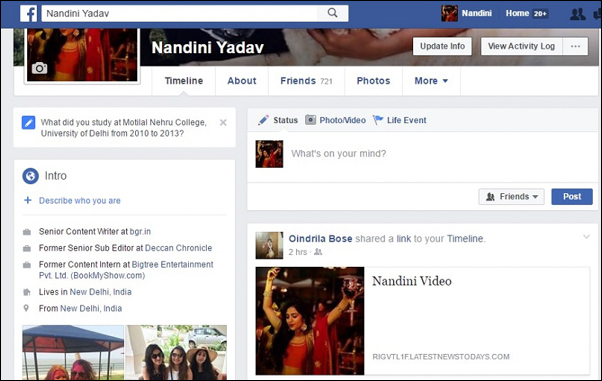Open the three-dots more options button
Image resolution: width=602 pixels, height=381 pixels.
click(575, 46)
